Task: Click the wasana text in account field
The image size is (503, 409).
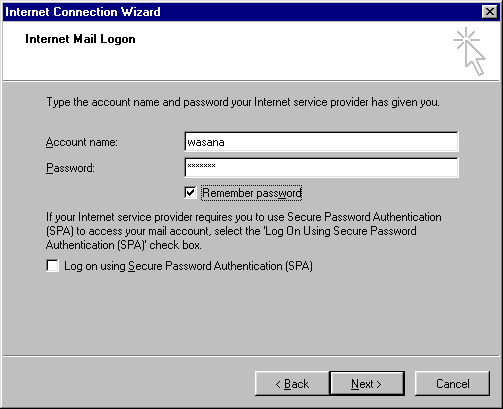Action: 206,142
